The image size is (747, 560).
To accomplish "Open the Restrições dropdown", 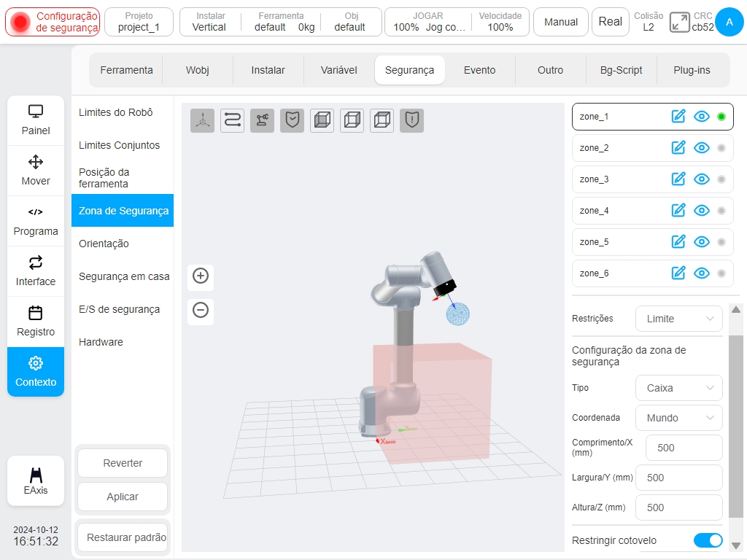I will (x=679, y=319).
